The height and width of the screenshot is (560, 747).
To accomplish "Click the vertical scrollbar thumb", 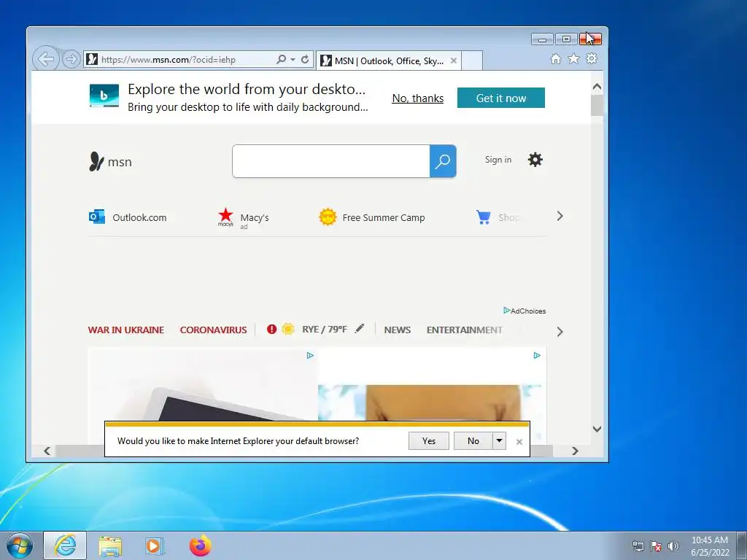I will coord(597,105).
